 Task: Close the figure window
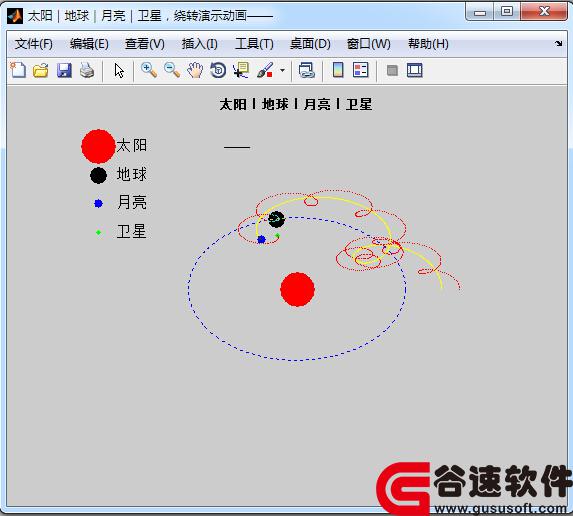click(544, 11)
